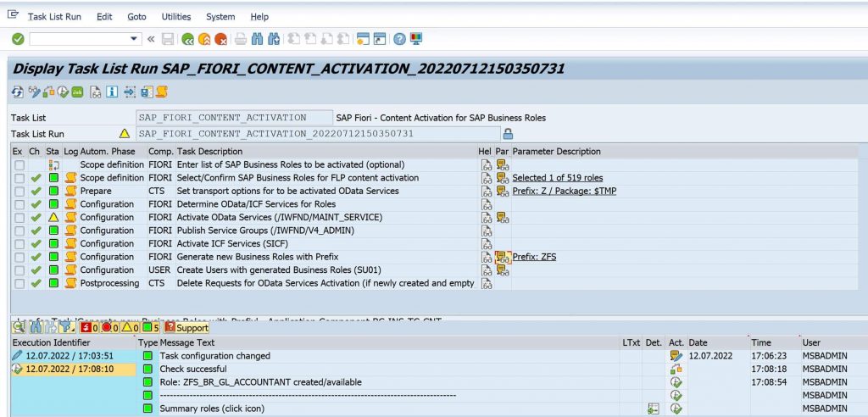Click 'Role: ZFS_BR_GL_ACCOUNTANT created/available' message

(260, 382)
